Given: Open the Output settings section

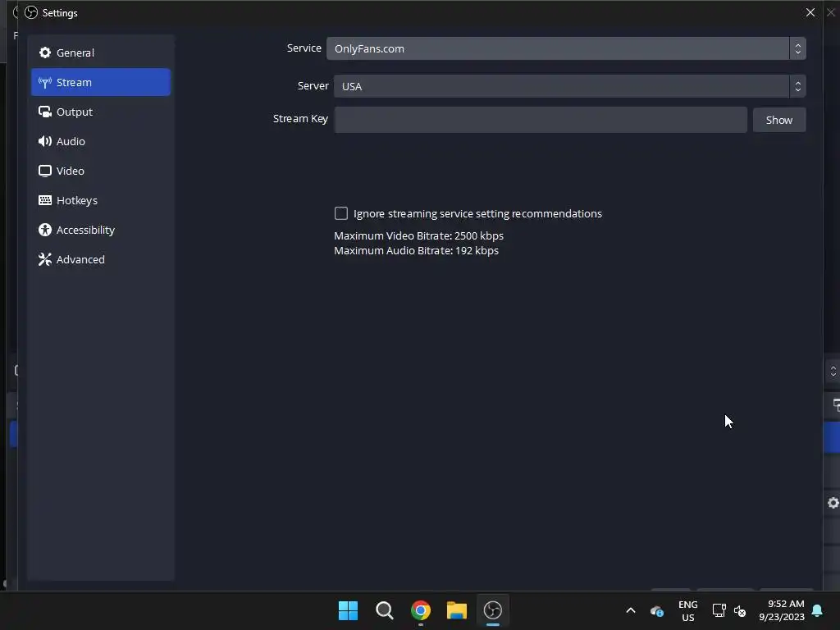Looking at the screenshot, I should [101, 112].
